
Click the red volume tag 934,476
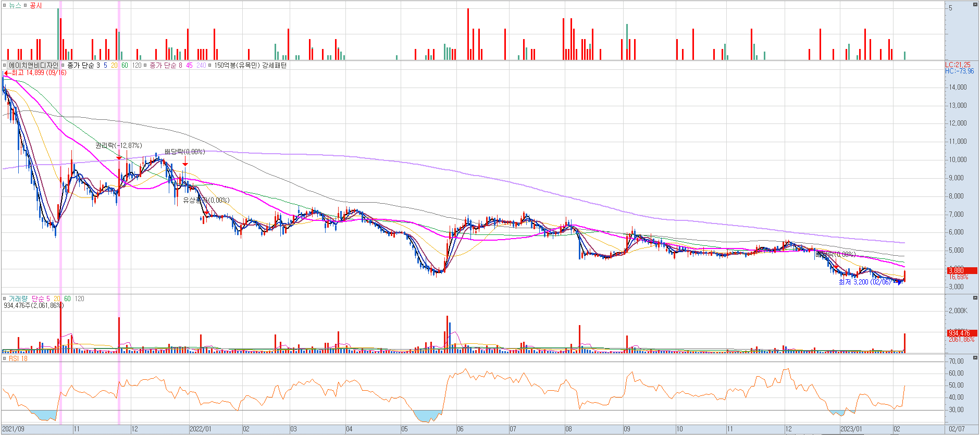tap(962, 333)
